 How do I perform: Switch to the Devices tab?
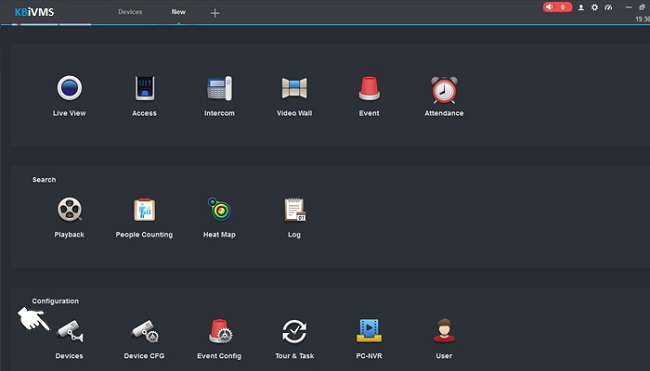pos(130,12)
